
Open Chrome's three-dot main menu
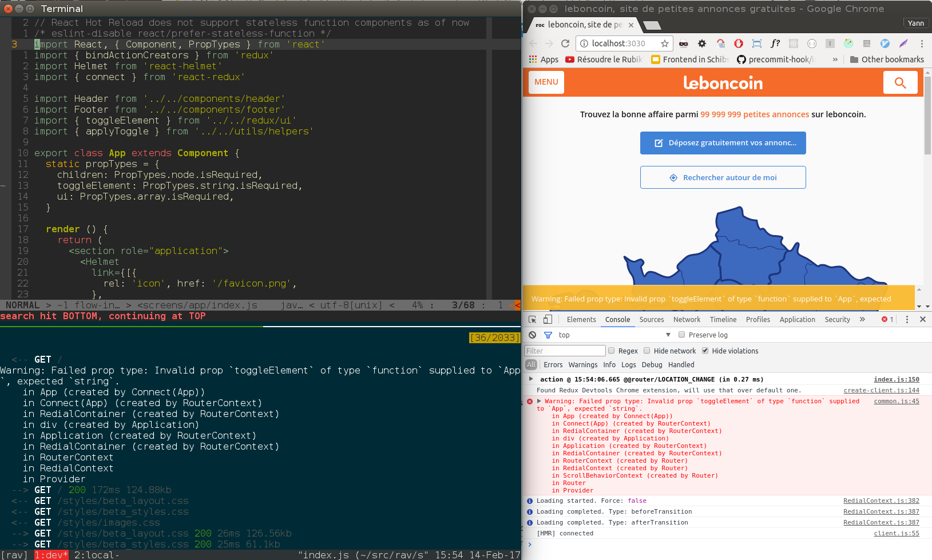coord(922,43)
